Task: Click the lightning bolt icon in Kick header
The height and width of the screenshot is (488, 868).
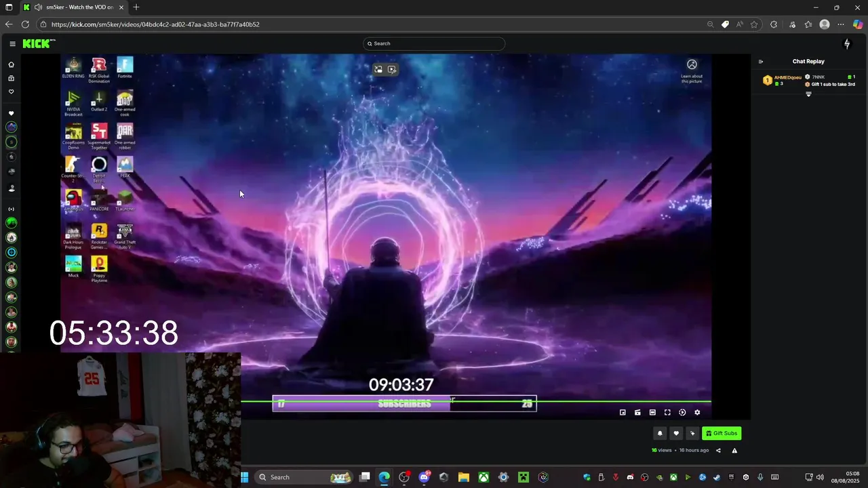Action: (847, 43)
